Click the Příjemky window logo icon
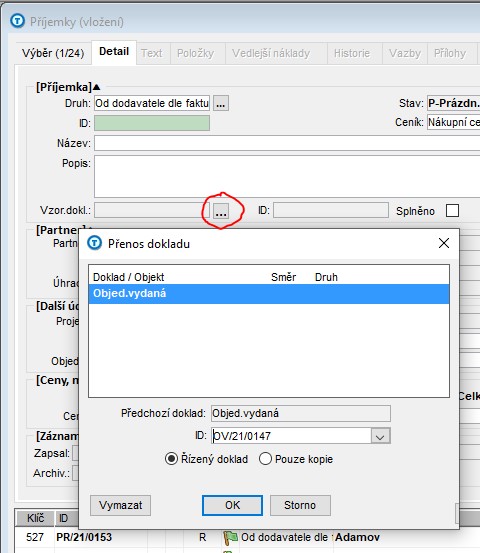The image size is (480, 553). 18,21
